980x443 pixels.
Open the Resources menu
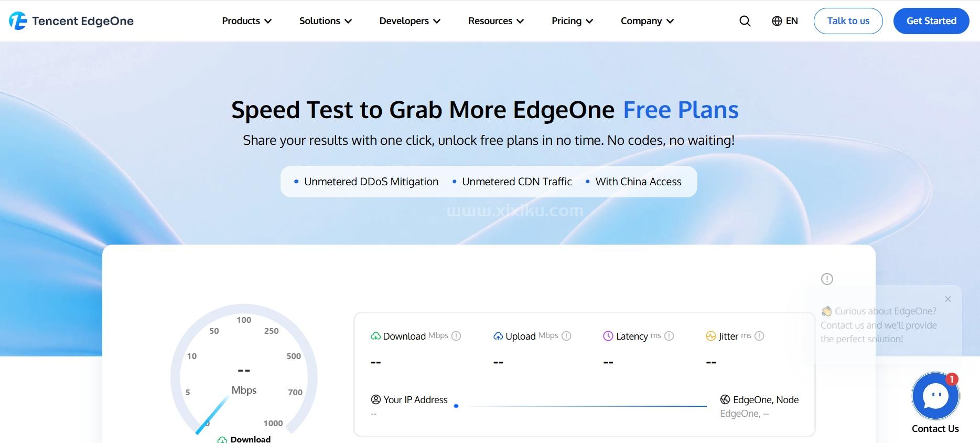pos(496,21)
